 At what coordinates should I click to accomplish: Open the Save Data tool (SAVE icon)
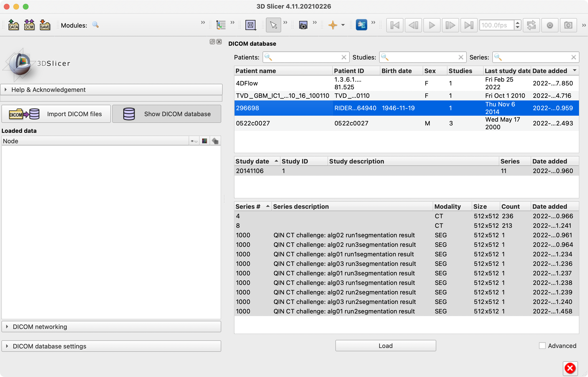click(44, 25)
